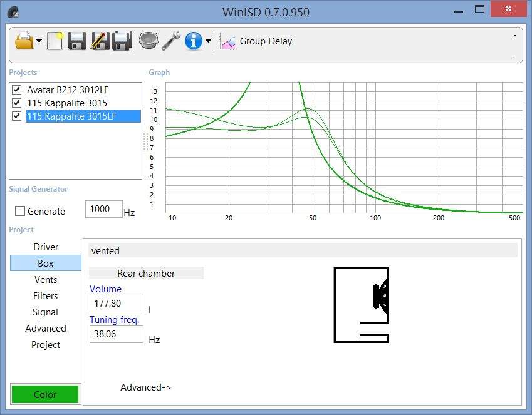Select the 115 Kappalite 3015 project name

tap(67, 103)
